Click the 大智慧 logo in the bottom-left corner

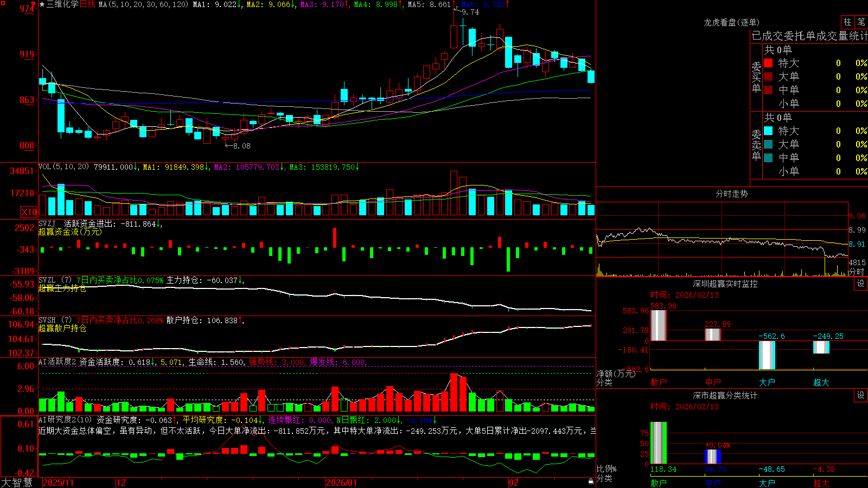17,483
